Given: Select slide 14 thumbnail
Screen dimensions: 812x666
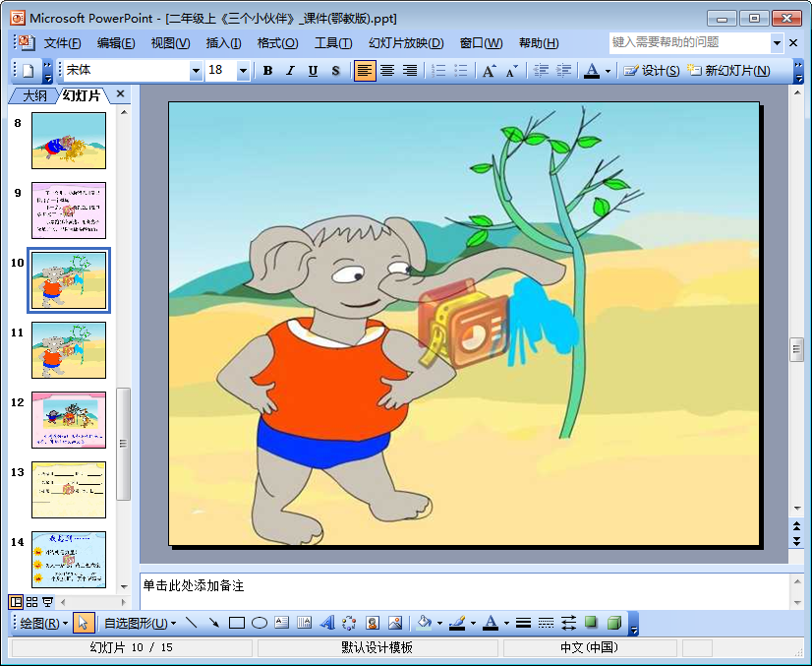Looking at the screenshot, I should point(69,560).
